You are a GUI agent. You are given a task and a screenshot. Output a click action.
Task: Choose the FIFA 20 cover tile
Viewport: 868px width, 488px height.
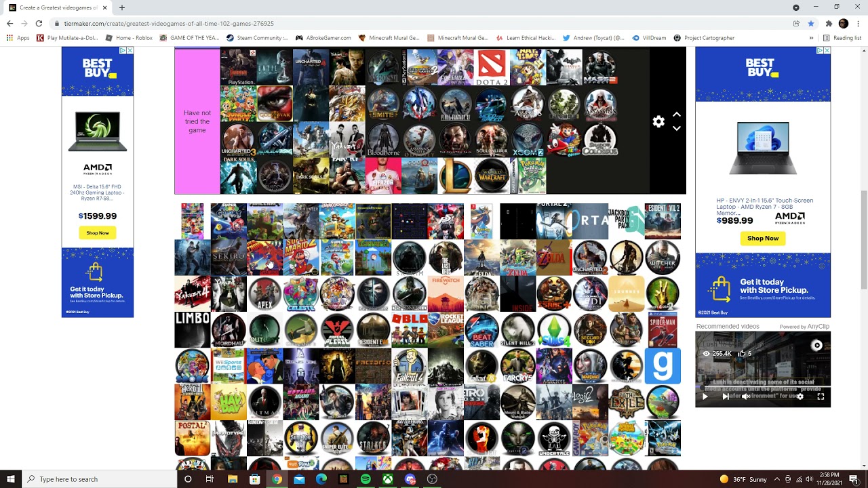pos(383,176)
